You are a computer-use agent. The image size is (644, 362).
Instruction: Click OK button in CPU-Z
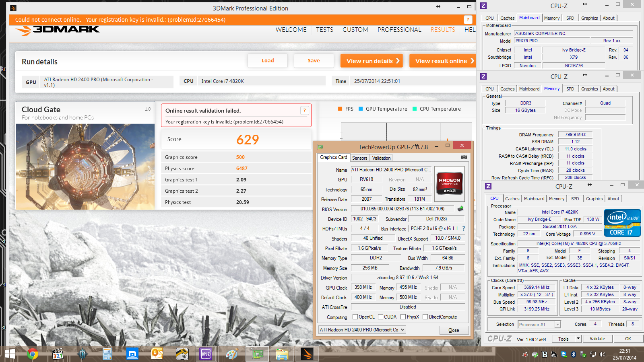click(628, 339)
